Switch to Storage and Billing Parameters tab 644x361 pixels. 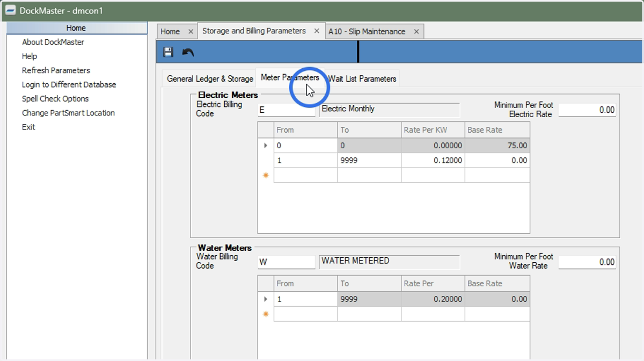(x=254, y=31)
